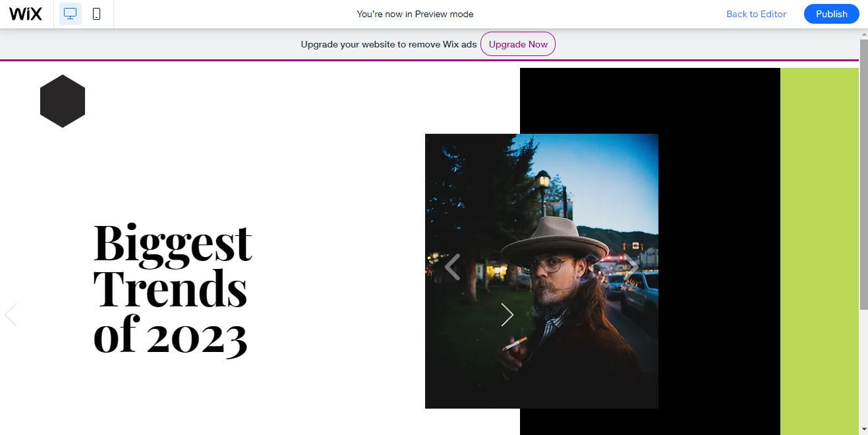Screen dimensions: 868x435
Task: Click the lime green panel
Action: (819, 251)
